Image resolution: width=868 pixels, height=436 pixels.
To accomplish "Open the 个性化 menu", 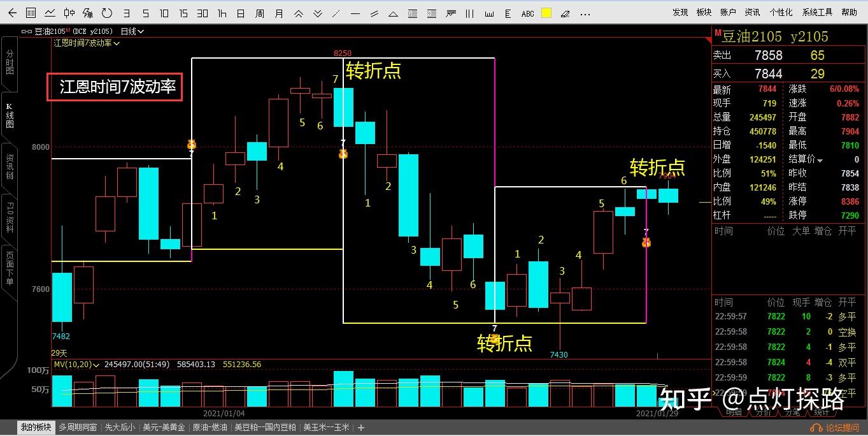I will (x=781, y=12).
